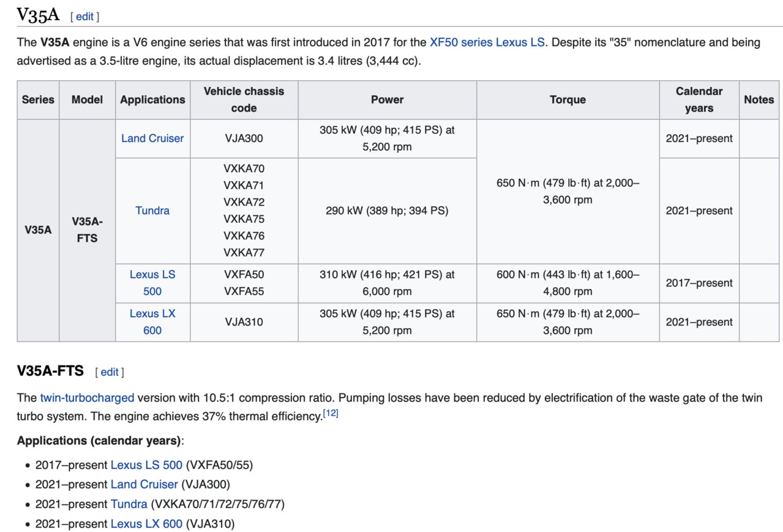The image size is (783, 532).
Task: Click the Tundra row's 2021–present cell
Action: tap(699, 211)
